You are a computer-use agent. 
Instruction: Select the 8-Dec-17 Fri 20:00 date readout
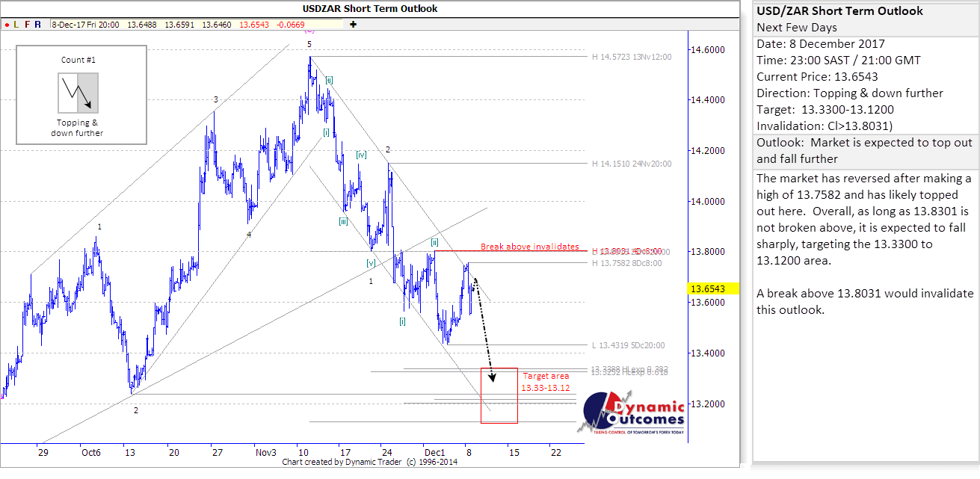point(86,25)
